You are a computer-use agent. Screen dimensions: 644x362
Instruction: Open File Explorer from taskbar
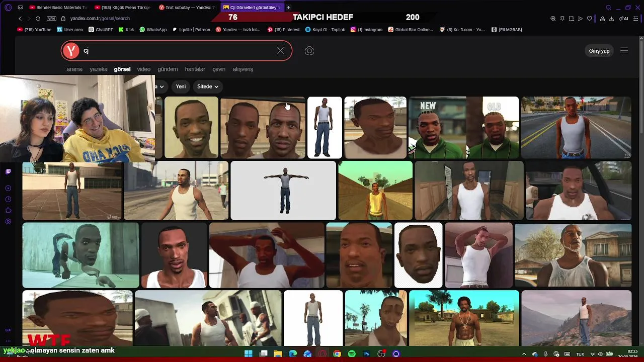click(x=278, y=354)
